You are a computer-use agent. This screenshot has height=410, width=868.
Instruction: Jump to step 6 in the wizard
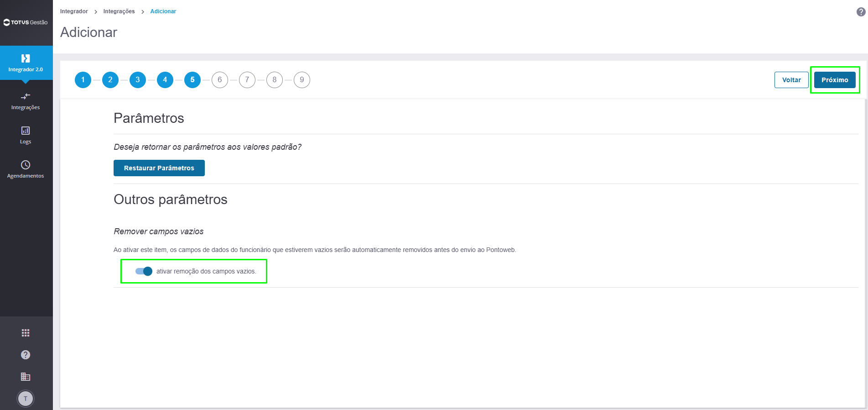(x=220, y=80)
